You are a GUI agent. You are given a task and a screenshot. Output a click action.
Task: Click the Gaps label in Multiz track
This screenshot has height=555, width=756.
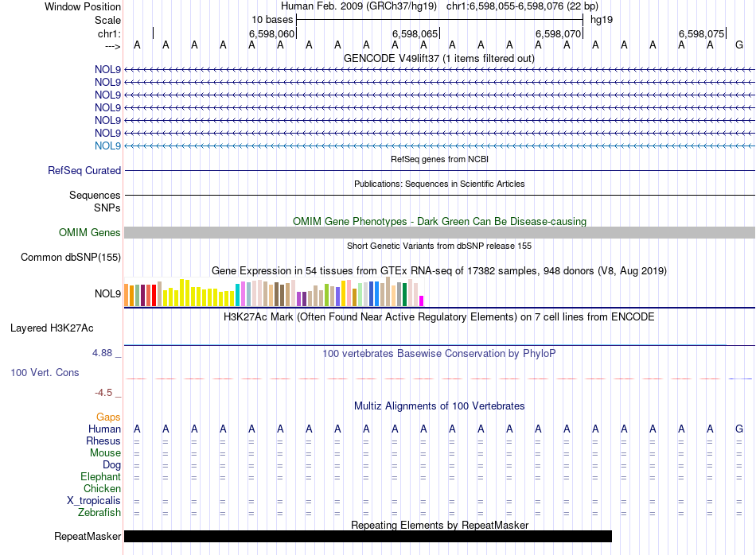(x=108, y=417)
